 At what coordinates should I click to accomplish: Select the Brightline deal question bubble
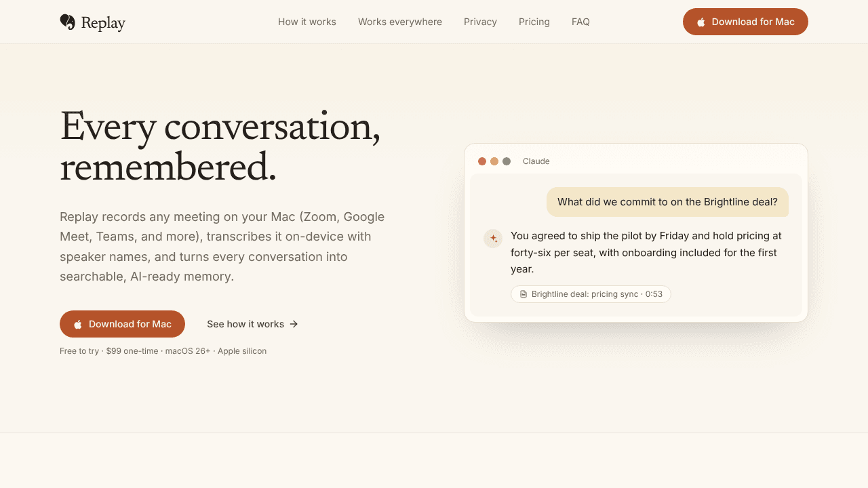[667, 202]
